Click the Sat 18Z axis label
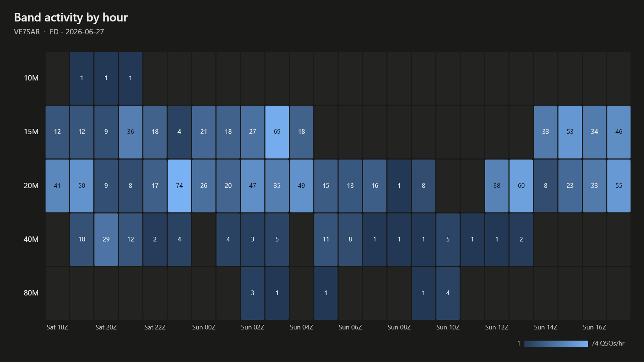 tap(57, 327)
